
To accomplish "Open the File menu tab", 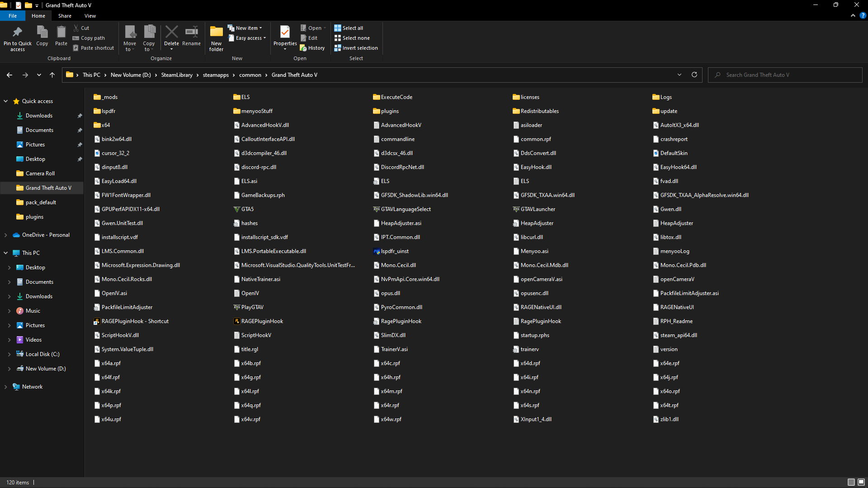I will (13, 16).
